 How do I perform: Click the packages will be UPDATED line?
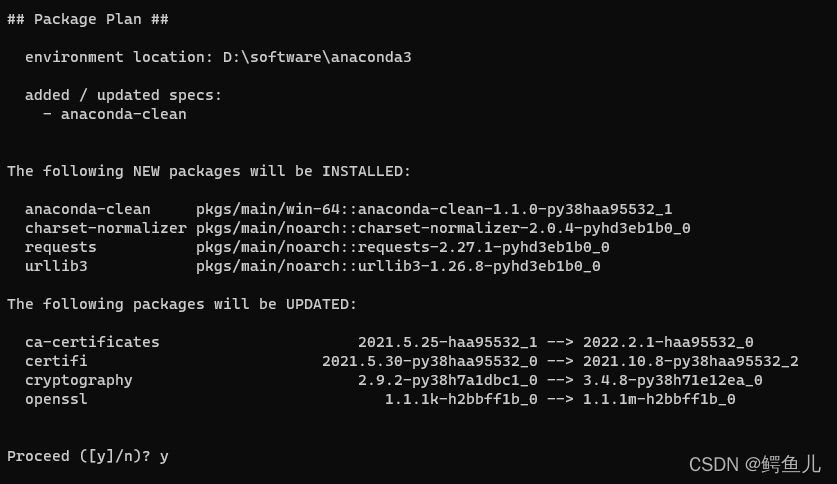click(x=182, y=304)
